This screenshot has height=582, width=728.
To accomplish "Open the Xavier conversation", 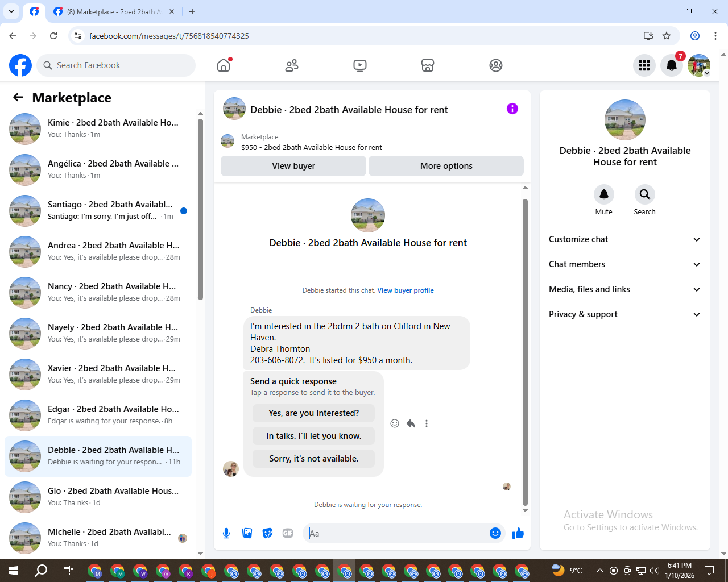I will [98, 375].
